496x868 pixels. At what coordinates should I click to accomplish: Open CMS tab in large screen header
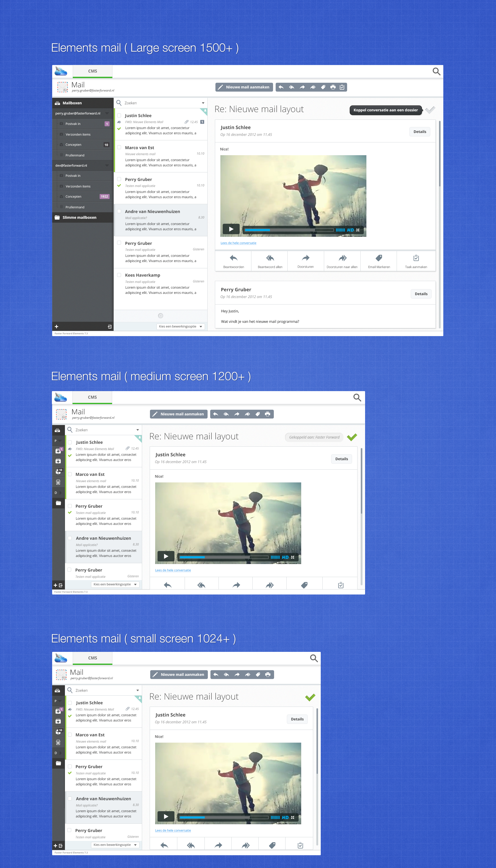coord(93,71)
